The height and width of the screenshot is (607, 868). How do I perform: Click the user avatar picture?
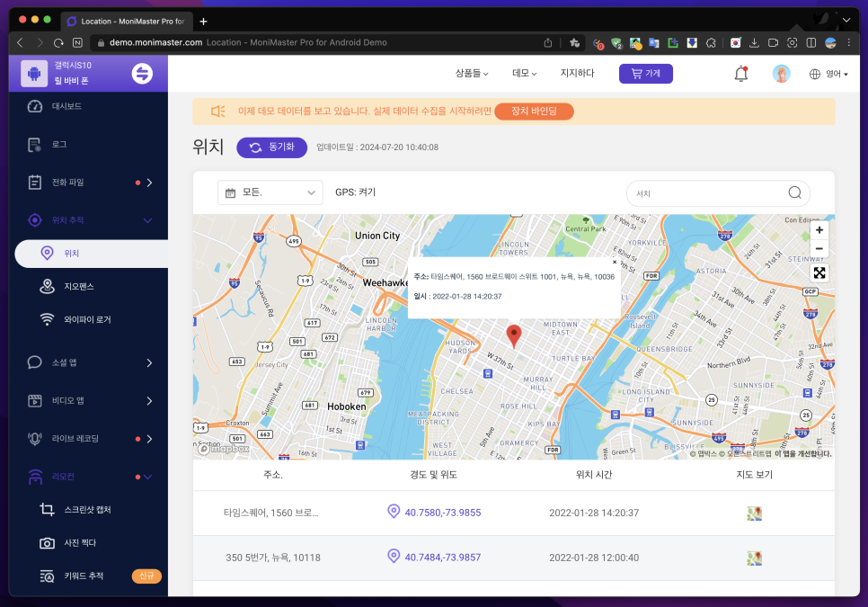[781, 74]
